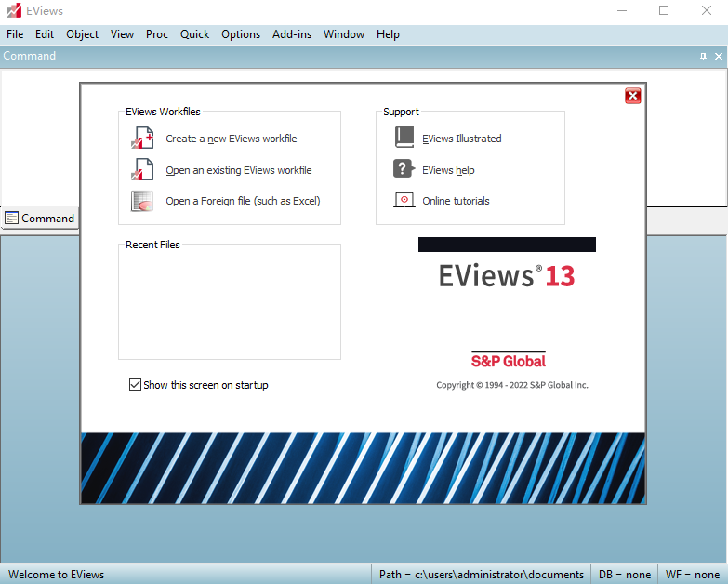Open EViews Illustrated link
Screen dimensions: 728x584
pyautogui.click(x=461, y=139)
